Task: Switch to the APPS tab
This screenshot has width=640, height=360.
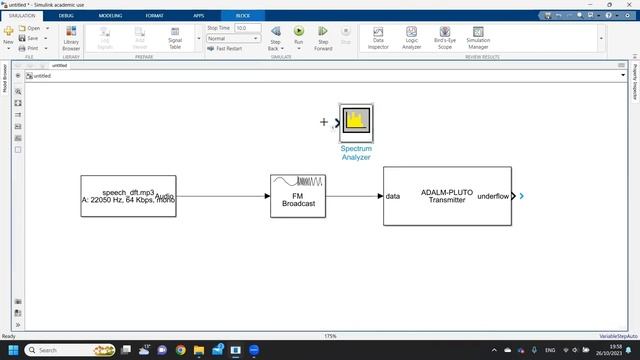Action: click(198, 16)
